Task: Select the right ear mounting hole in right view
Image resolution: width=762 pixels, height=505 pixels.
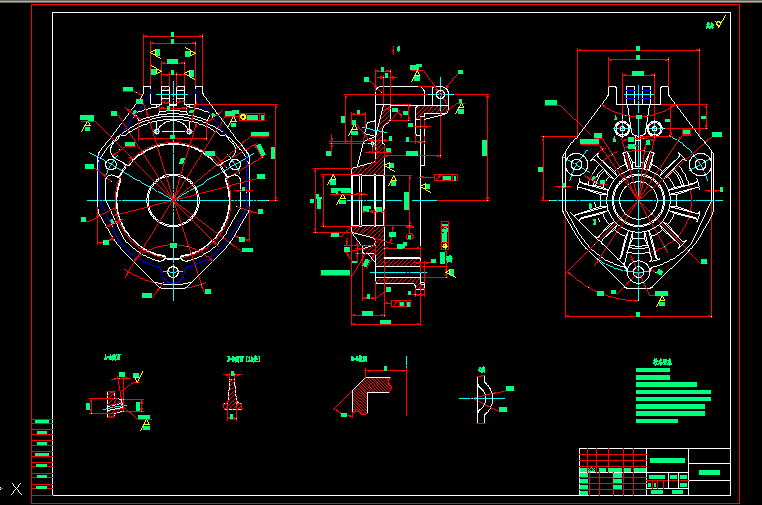Action: click(x=701, y=166)
